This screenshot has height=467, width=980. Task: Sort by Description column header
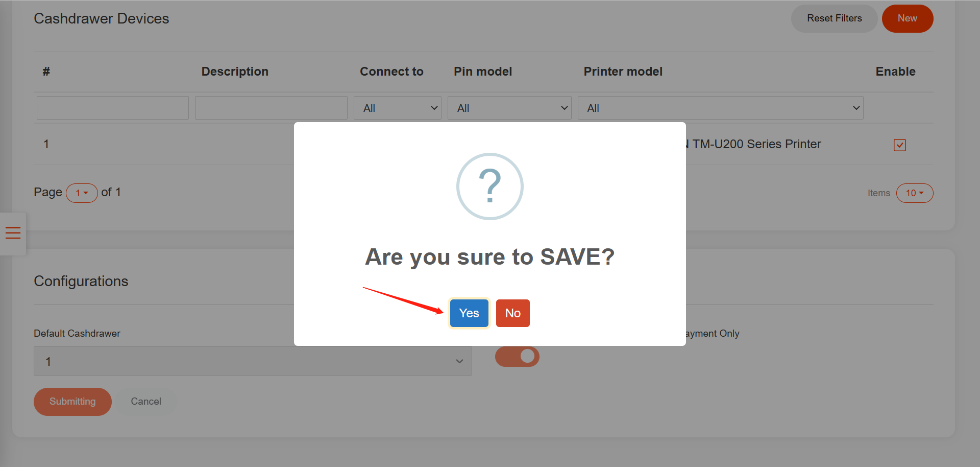click(235, 72)
